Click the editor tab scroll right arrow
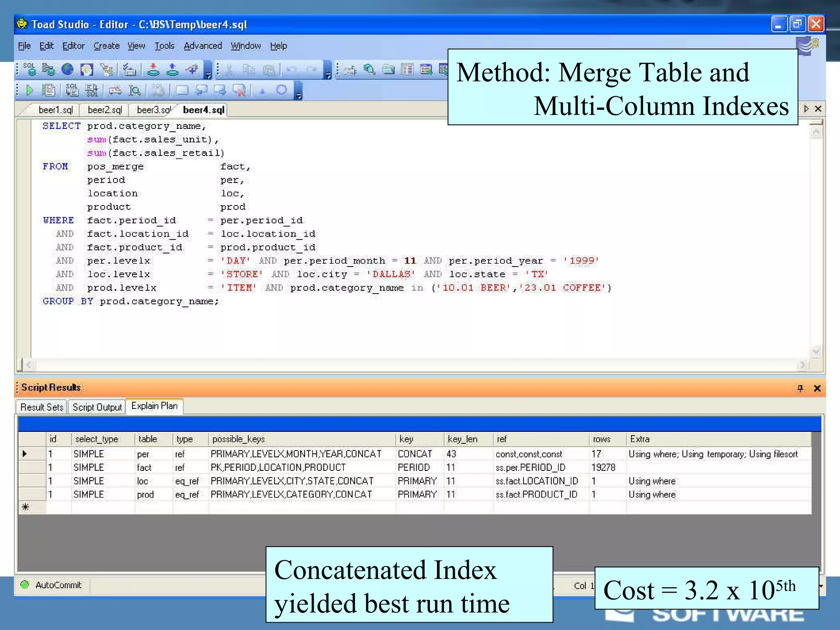The image size is (840, 630). coord(806,109)
